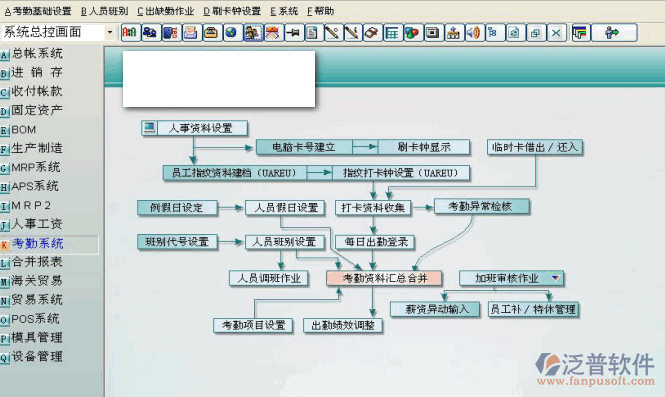Click the 人事资料设置 button
The width and height of the screenshot is (665, 397).
pyautogui.click(x=195, y=128)
